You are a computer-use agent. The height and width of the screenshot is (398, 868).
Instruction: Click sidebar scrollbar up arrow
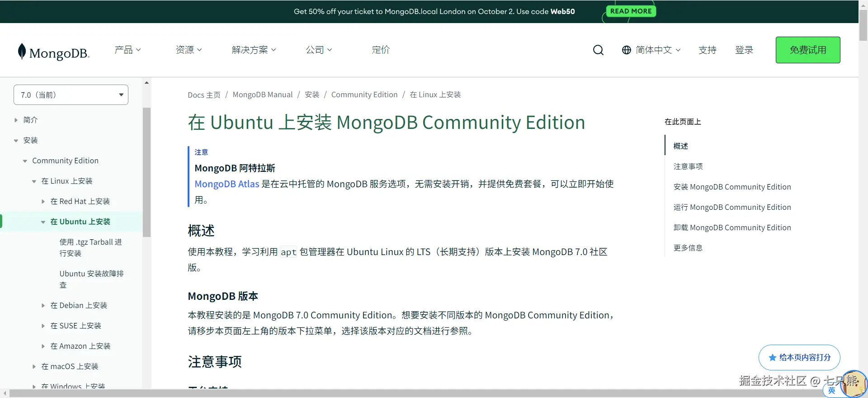coord(146,83)
